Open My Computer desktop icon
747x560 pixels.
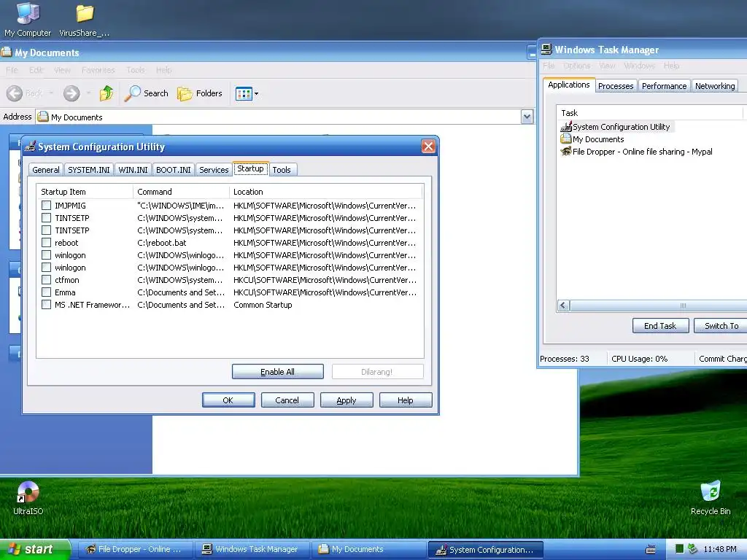coord(28,20)
